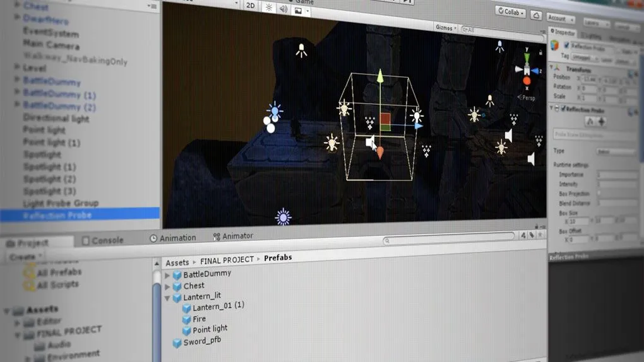Click red-green plane handle square
The height and width of the screenshot is (362, 644).
pos(385,122)
